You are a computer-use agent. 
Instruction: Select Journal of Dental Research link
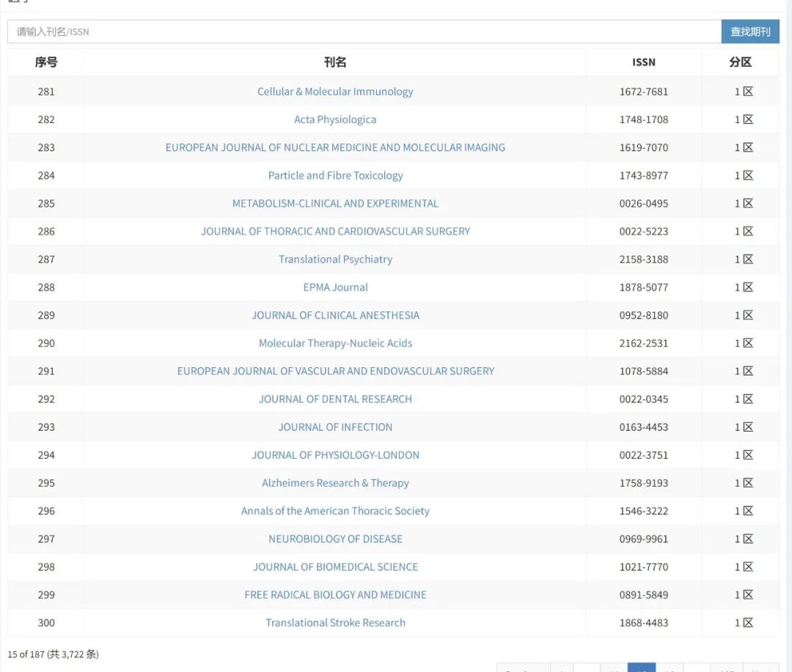click(335, 399)
